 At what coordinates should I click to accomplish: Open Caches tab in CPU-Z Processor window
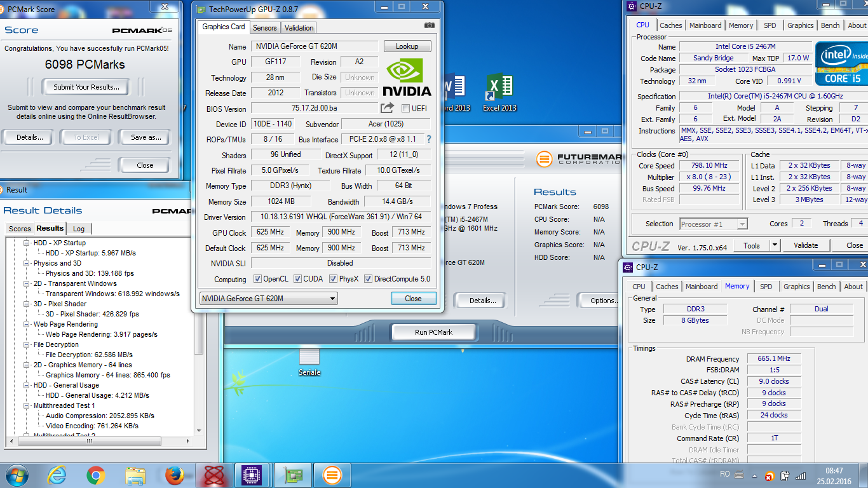coord(670,25)
